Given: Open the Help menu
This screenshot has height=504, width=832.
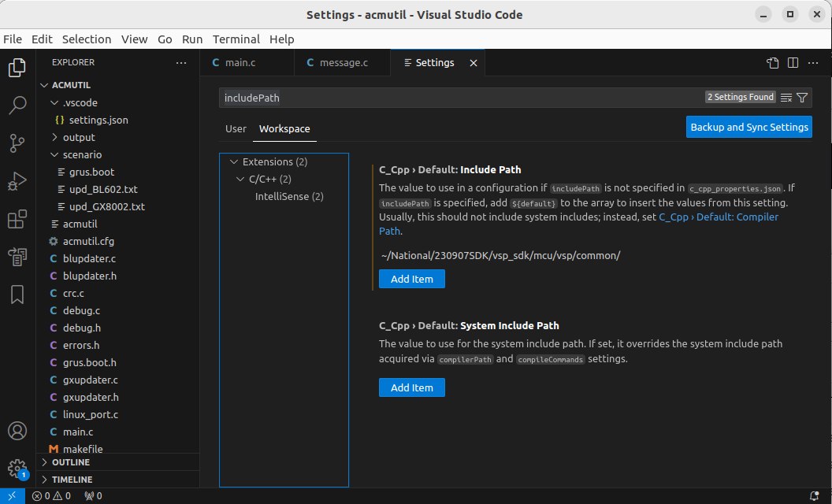Looking at the screenshot, I should point(282,39).
